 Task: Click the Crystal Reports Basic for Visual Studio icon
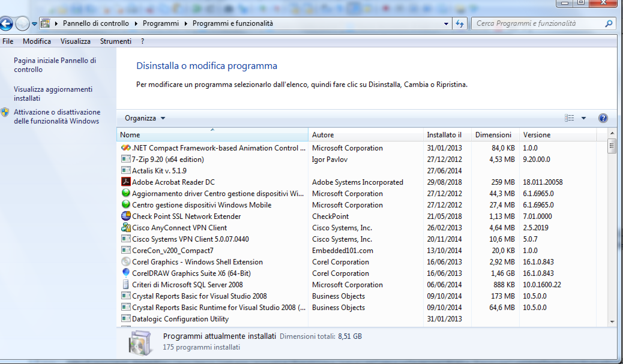pos(126,296)
